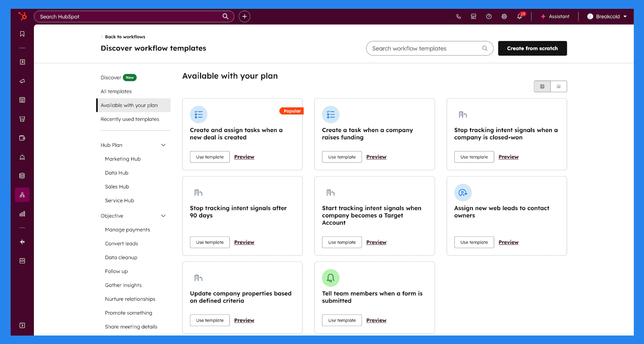The image size is (644, 344).
Task: Use template for Update company properties
Action: tap(210, 320)
